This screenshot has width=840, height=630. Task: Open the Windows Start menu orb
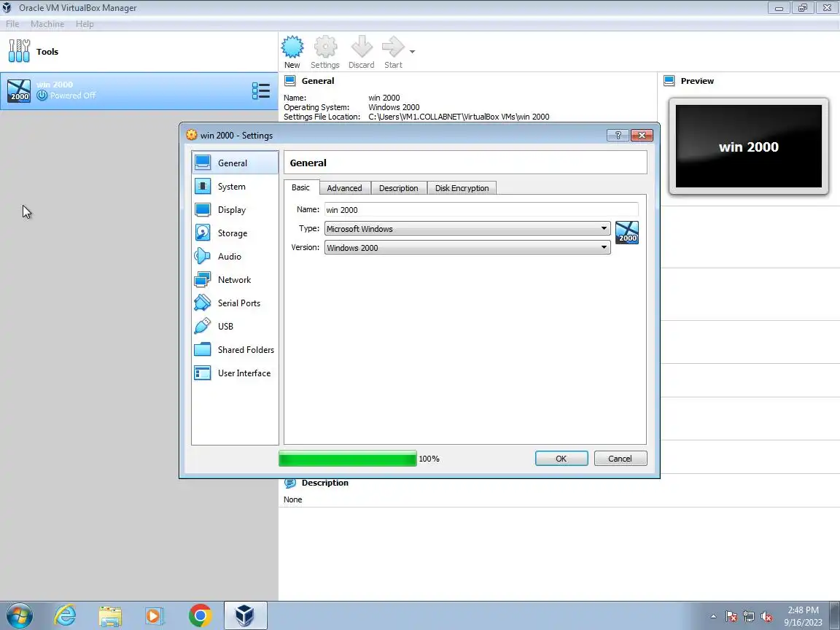pyautogui.click(x=19, y=615)
